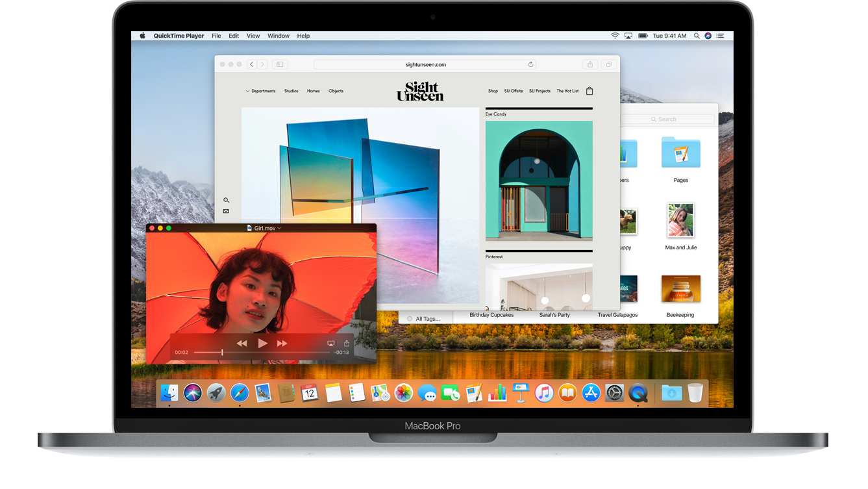
Task: Open the Downloads folder in Dock
Action: point(671,393)
